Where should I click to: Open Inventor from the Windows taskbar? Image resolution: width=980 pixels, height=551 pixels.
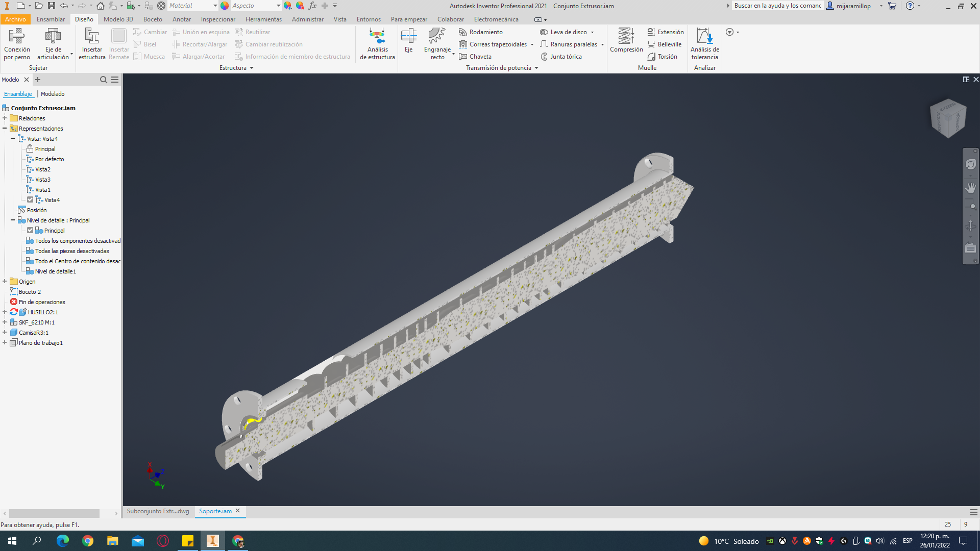[x=212, y=541]
